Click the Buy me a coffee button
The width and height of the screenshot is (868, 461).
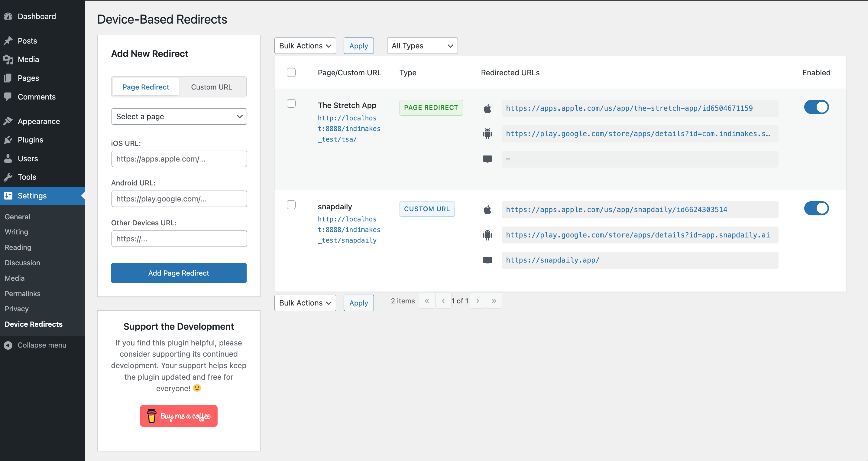(x=179, y=416)
